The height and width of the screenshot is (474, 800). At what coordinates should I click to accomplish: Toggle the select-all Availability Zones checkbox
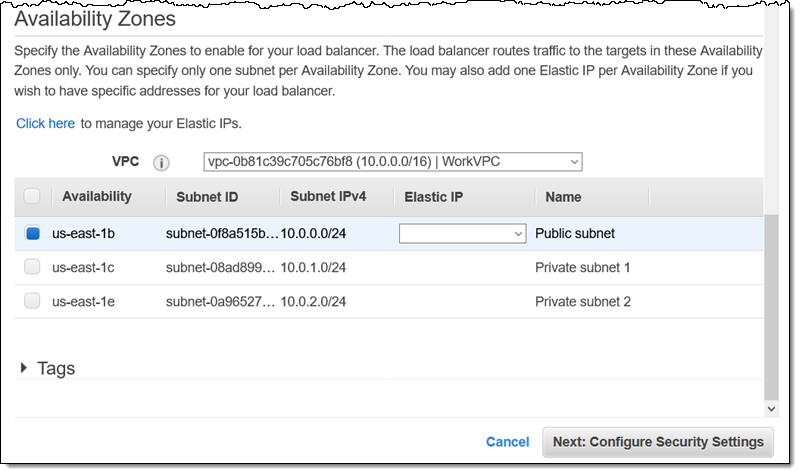click(x=32, y=197)
